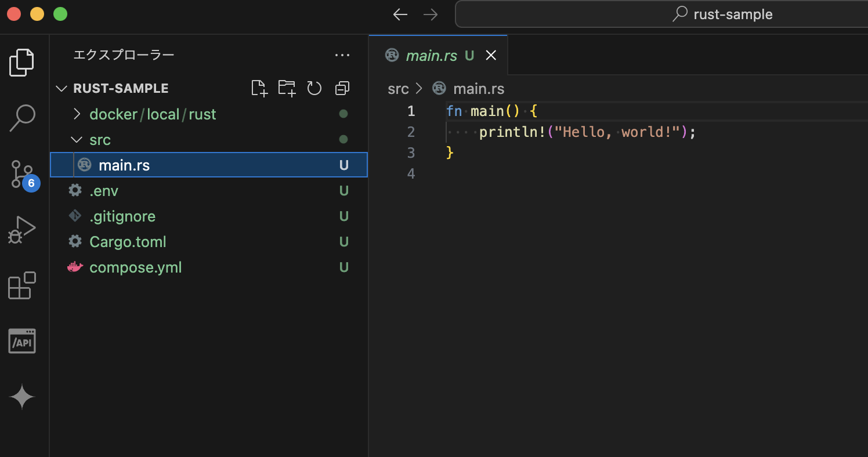
Task: Click the Docker whale icon beside compose.yml
Action: 75,267
